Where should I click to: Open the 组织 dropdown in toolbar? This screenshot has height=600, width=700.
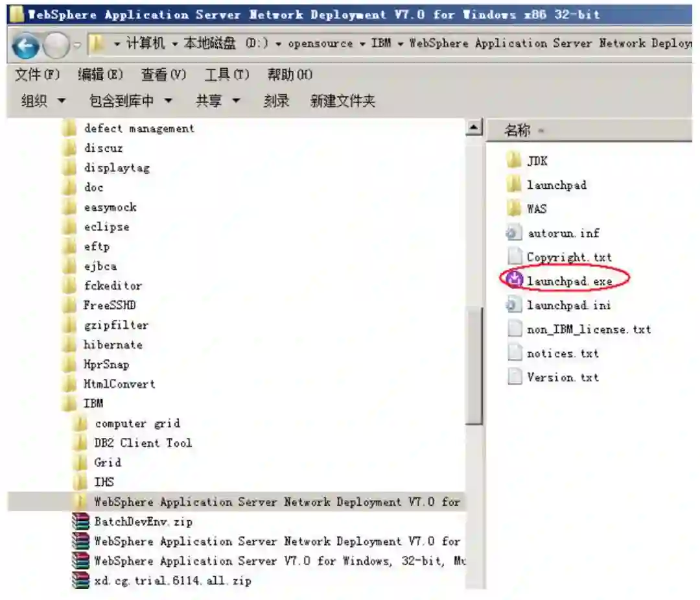click(x=43, y=101)
